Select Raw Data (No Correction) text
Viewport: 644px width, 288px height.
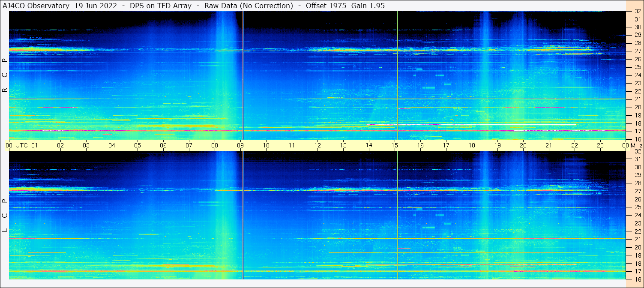pyautogui.click(x=249, y=6)
